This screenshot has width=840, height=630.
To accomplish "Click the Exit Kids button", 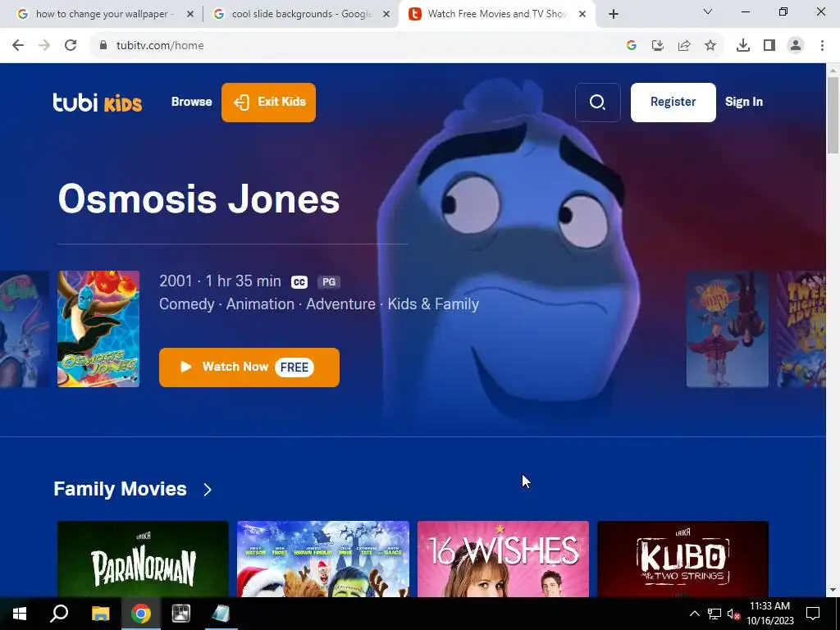I will 268,103.
